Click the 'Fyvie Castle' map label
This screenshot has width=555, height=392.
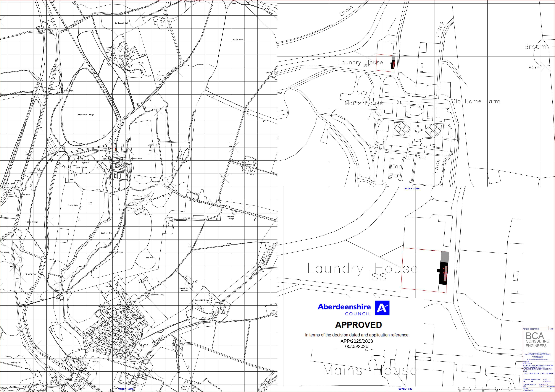pyautogui.click(x=81, y=167)
